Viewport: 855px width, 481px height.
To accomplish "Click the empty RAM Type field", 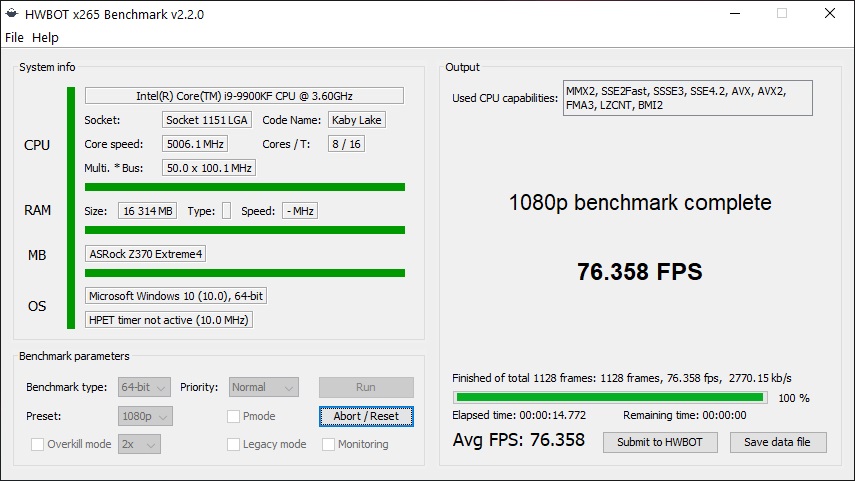I will [226, 211].
